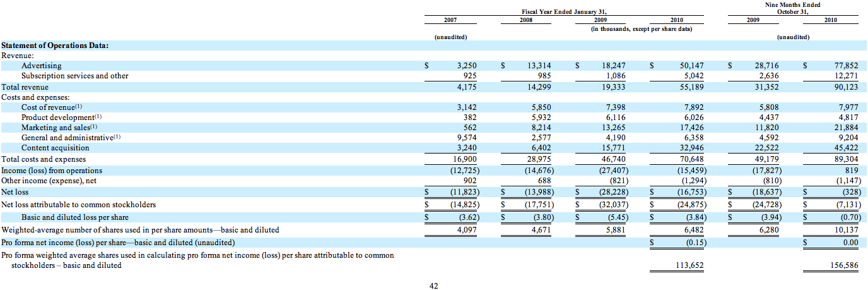Viewport: 868px width, 290px height.
Task: Select advertising revenue value 28,716
Action: [768, 66]
